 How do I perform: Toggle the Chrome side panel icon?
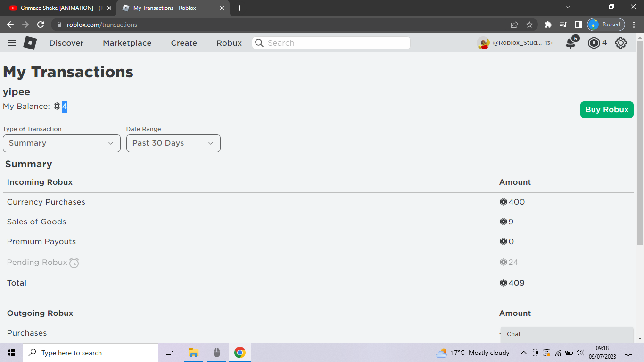(578, 25)
